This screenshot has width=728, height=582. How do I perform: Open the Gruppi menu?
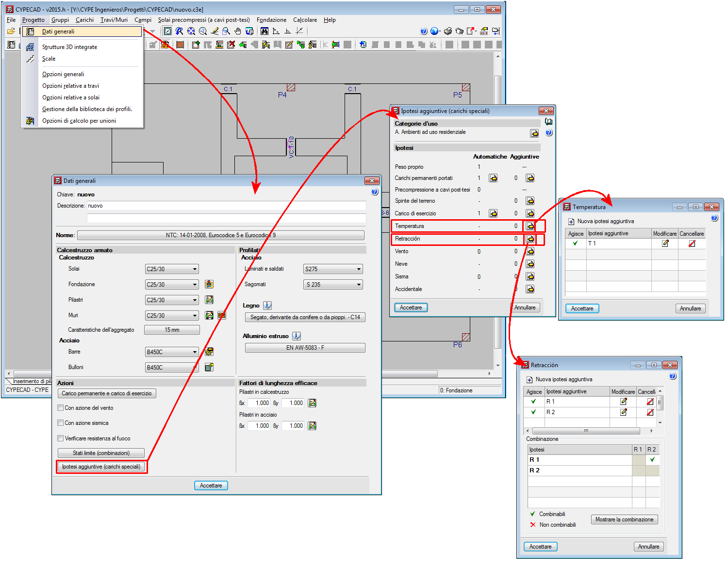coord(60,20)
